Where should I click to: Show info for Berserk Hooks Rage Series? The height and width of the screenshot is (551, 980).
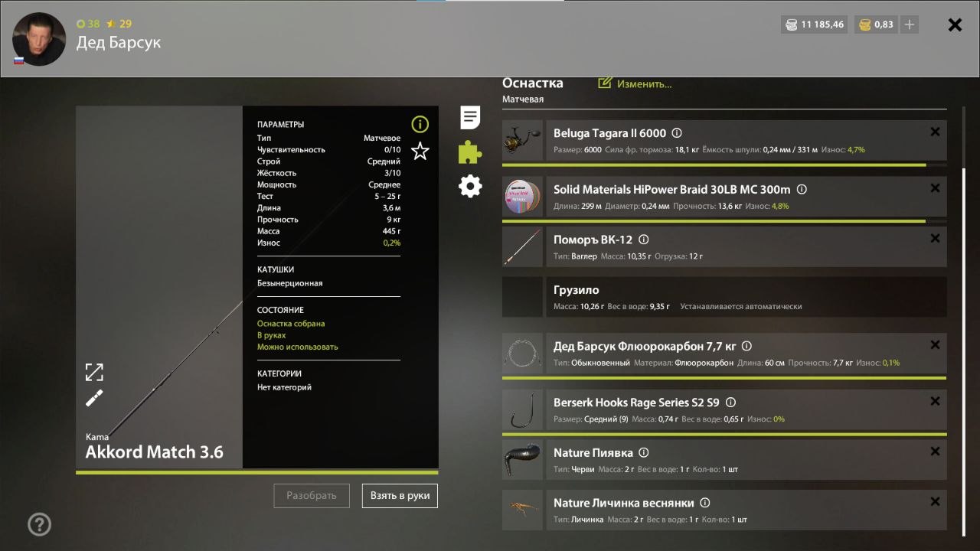[x=730, y=403]
